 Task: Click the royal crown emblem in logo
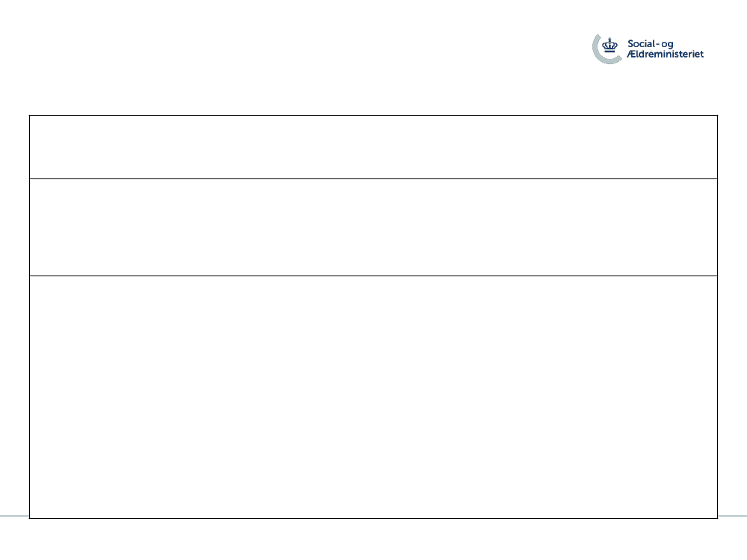click(x=610, y=46)
